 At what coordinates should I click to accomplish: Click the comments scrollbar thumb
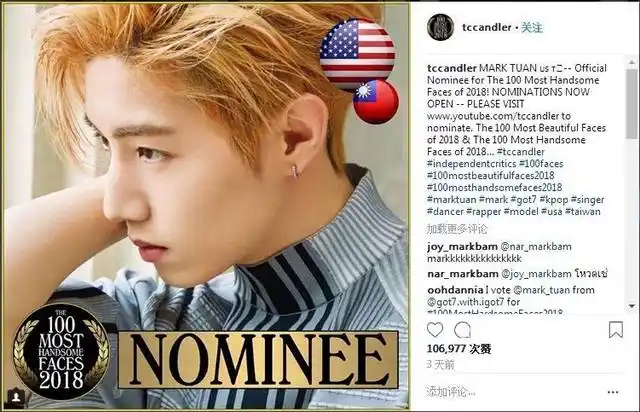coord(632,104)
